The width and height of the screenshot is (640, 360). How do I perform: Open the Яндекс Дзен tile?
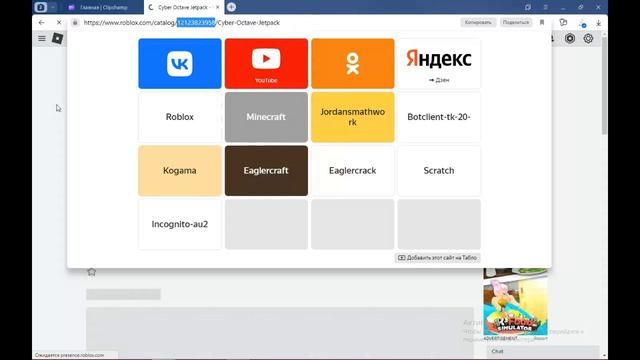tap(439, 64)
